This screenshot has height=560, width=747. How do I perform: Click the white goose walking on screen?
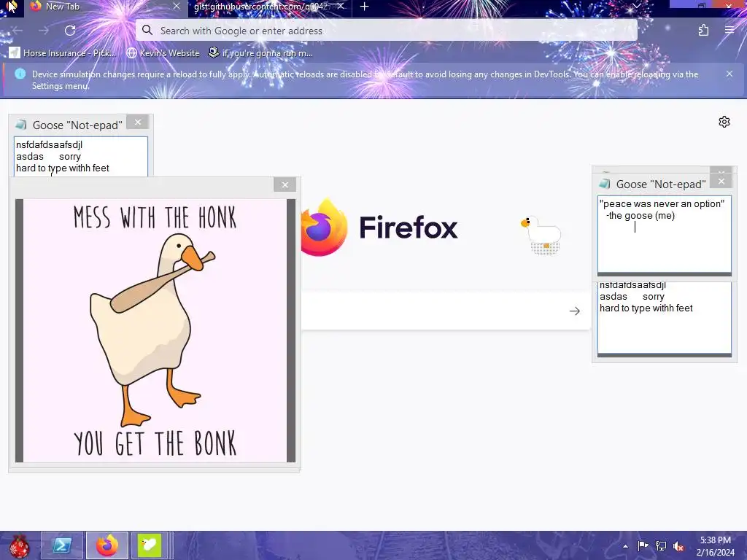(x=542, y=235)
